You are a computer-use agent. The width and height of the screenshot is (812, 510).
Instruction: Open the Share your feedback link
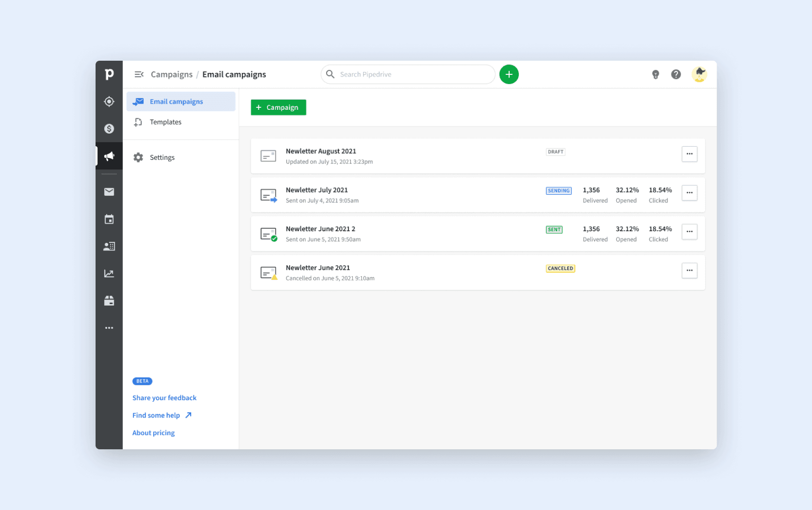coord(164,398)
